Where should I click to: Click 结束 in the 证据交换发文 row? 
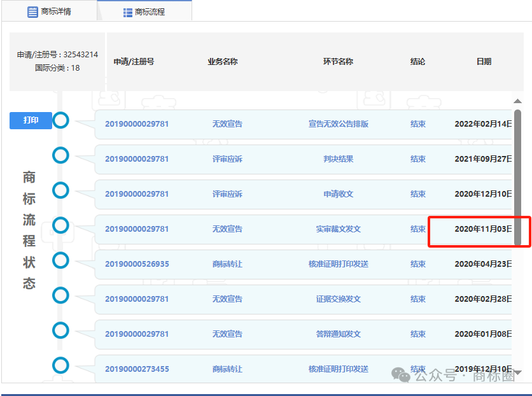pos(417,299)
